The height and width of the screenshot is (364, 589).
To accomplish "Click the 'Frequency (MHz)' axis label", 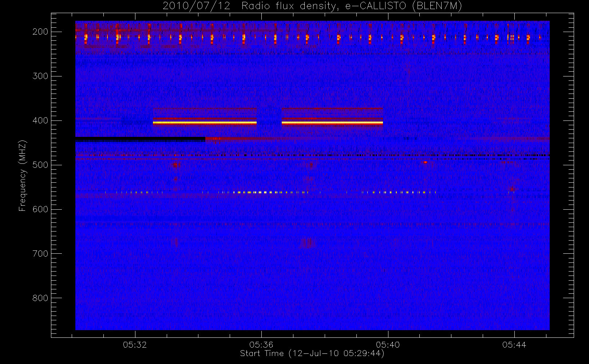I will pyautogui.click(x=23, y=175).
